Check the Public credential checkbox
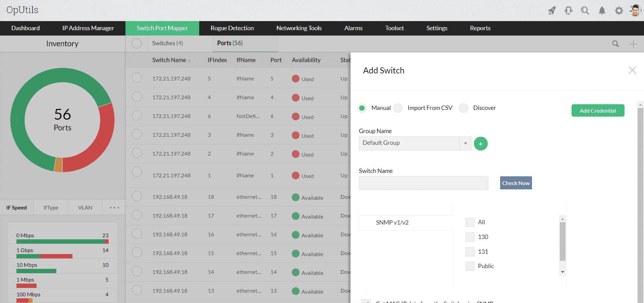 (x=470, y=266)
